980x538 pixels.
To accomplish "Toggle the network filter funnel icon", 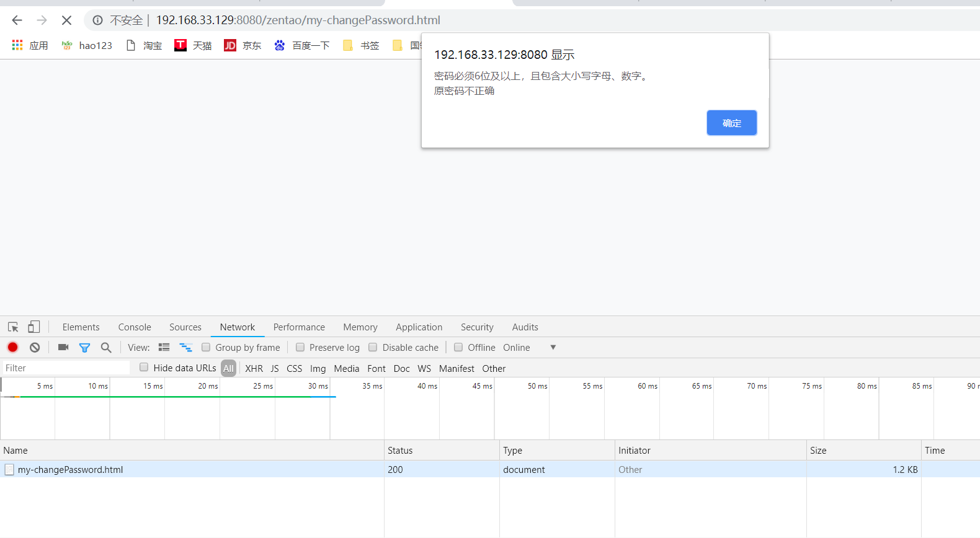I will tap(84, 348).
